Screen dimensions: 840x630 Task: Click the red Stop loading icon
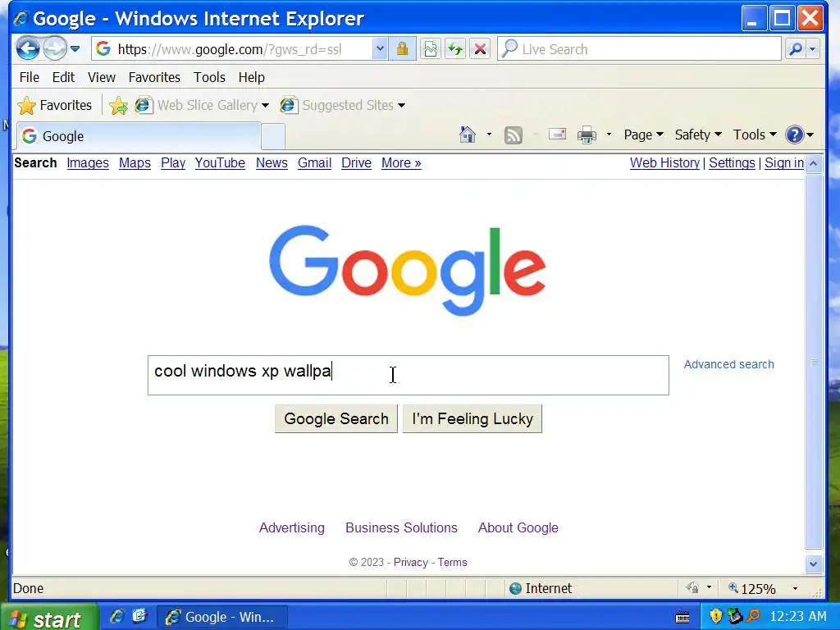pos(480,49)
